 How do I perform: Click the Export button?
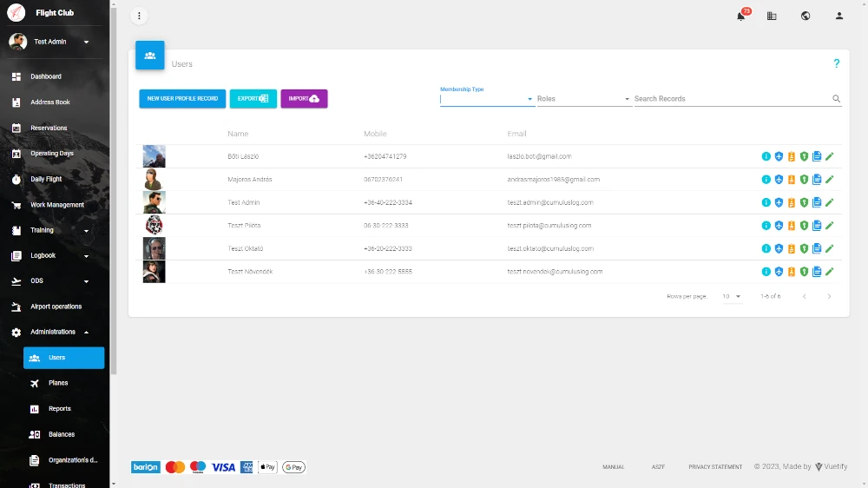(x=253, y=99)
